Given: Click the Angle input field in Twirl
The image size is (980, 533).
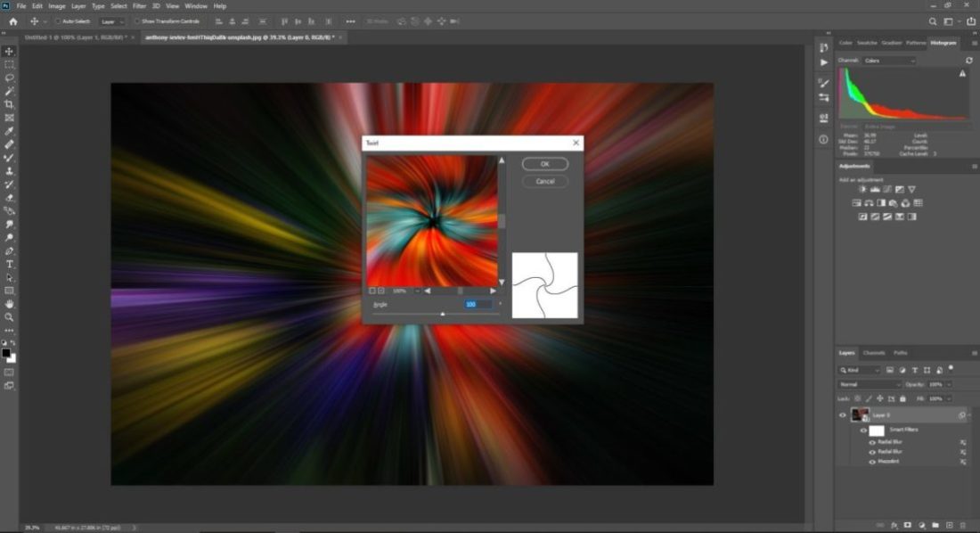Looking at the screenshot, I should tap(478, 304).
